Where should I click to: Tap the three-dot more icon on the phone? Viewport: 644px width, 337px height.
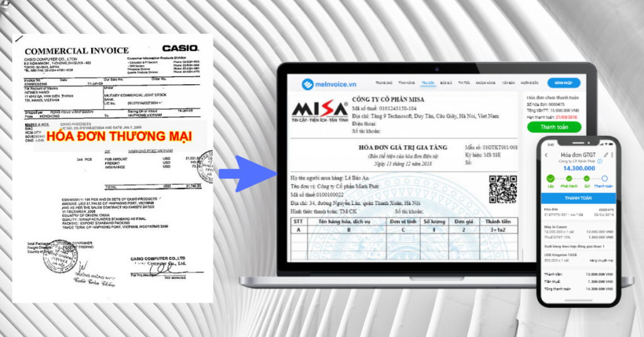coord(612,155)
